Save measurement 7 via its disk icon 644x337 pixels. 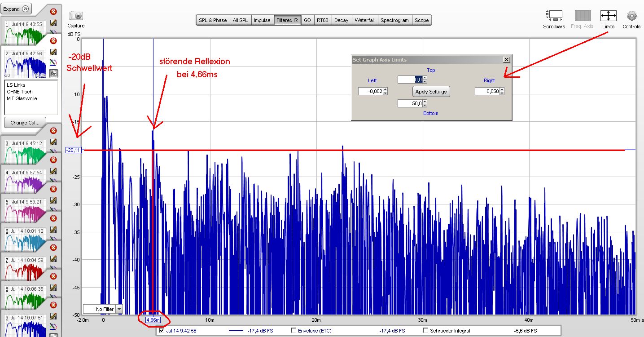click(x=53, y=259)
